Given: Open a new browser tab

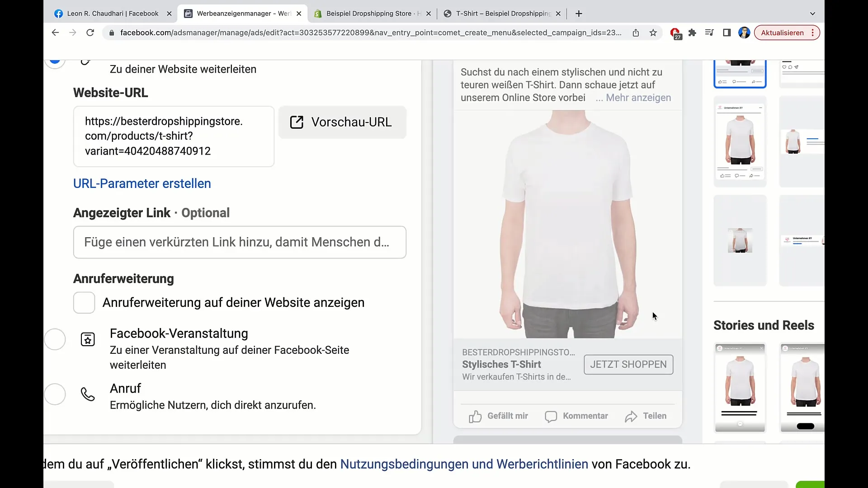Looking at the screenshot, I should tap(579, 14).
